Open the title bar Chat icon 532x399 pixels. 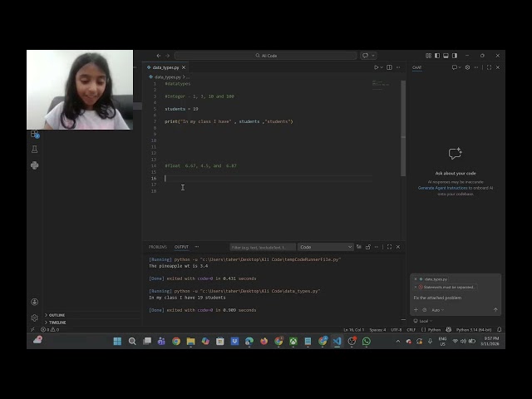point(366,56)
